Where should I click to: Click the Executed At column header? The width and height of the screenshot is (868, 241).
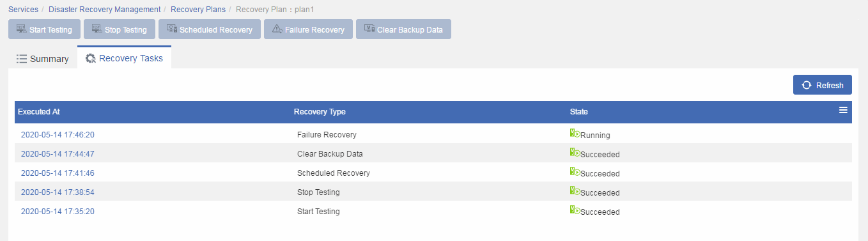[39, 112]
